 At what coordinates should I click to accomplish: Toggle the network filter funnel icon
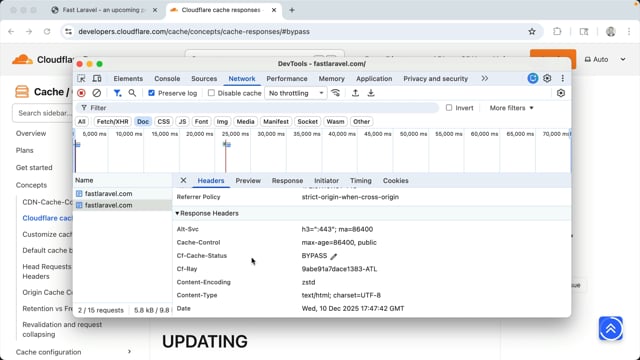[117, 93]
